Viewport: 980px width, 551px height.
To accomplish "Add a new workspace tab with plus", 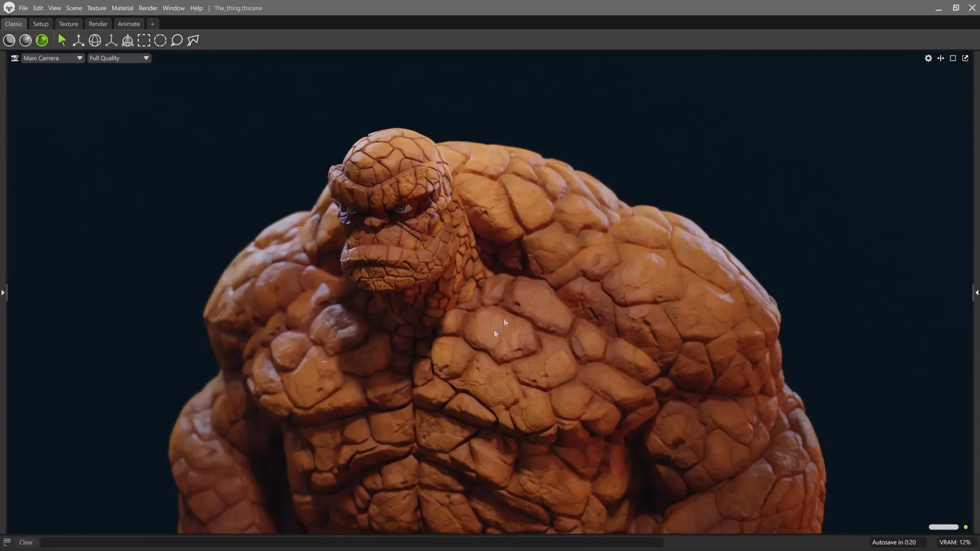I will coord(152,24).
